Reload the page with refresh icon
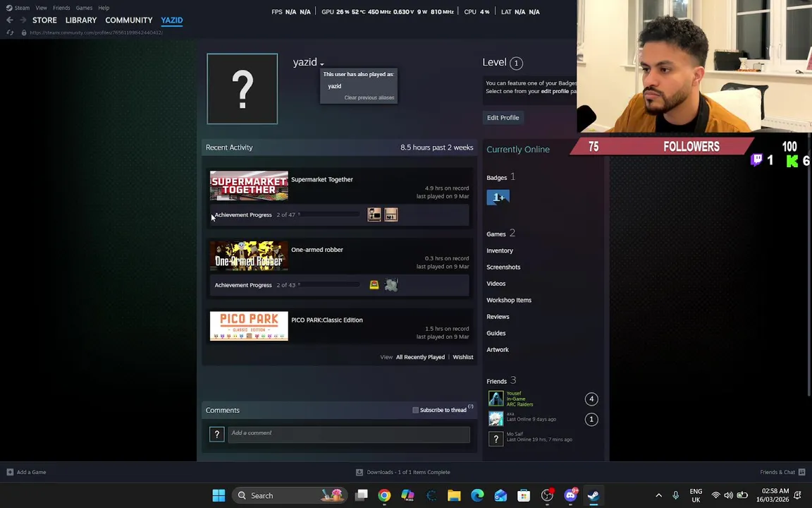Image resolution: width=812 pixels, height=508 pixels. tap(10, 32)
